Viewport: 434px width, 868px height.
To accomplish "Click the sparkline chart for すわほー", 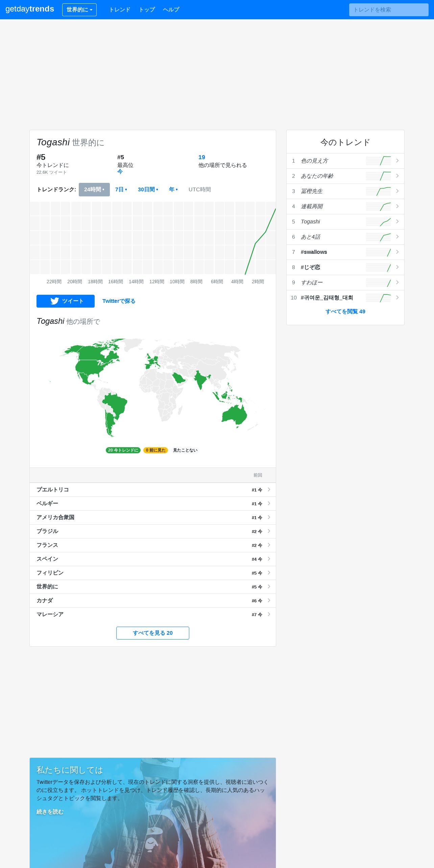I will [x=378, y=283].
